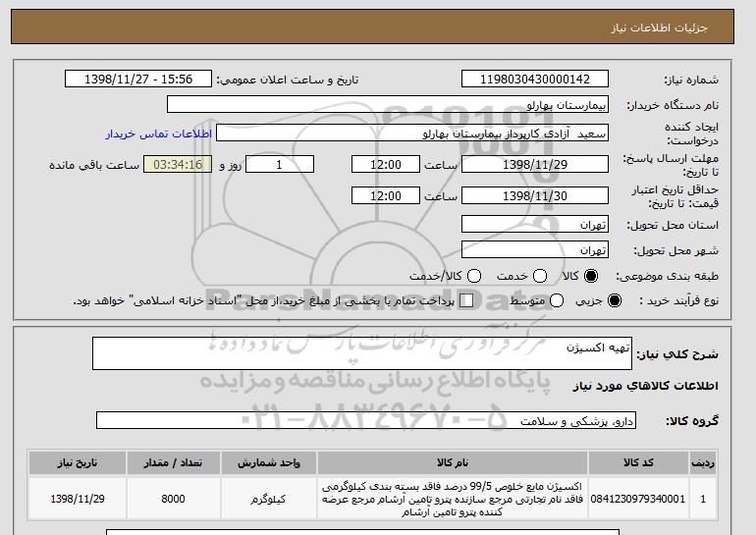This screenshot has height=535, width=756.
Task: Click the general description box تهیه اکسیژن
Action: [362, 353]
